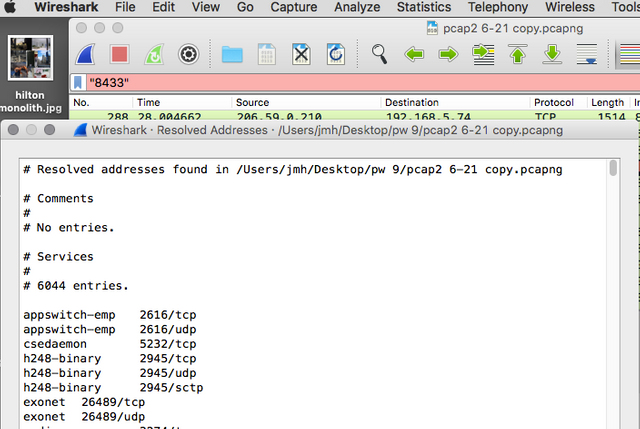Viewport: 640px width, 429px height.
Task: Click the "# Services" heading line
Action: (x=58, y=257)
